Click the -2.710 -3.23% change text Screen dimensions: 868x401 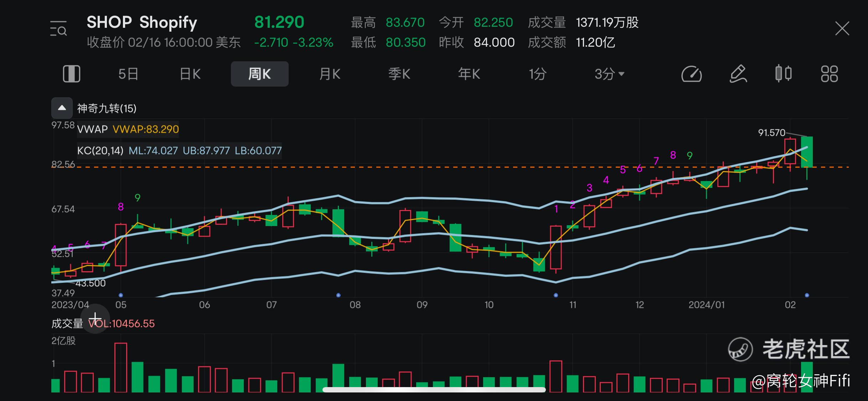pyautogui.click(x=294, y=42)
